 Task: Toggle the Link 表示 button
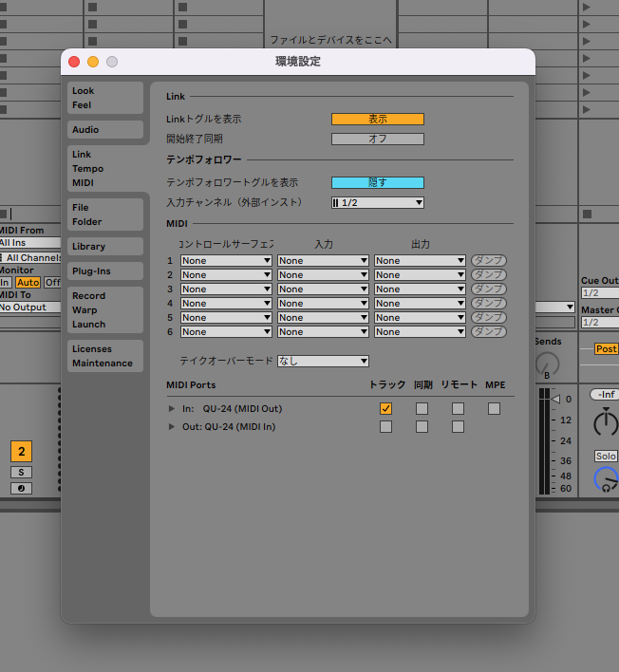(x=377, y=120)
